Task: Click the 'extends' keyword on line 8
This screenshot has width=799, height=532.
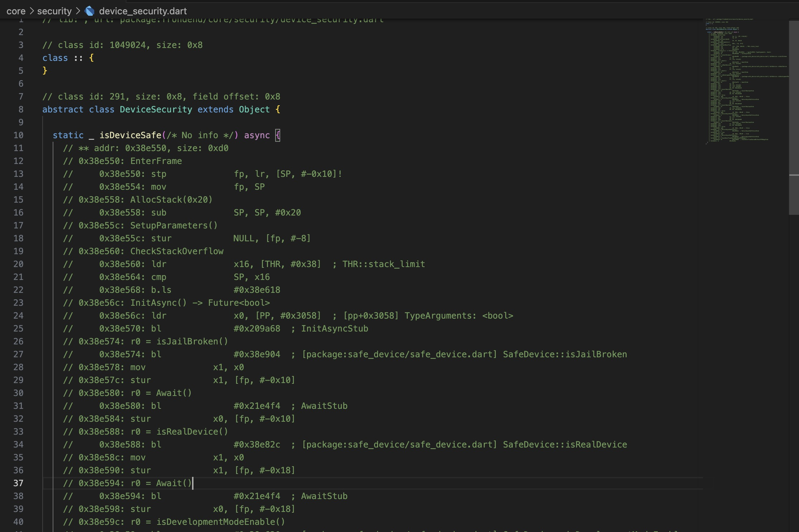Action: (215, 110)
